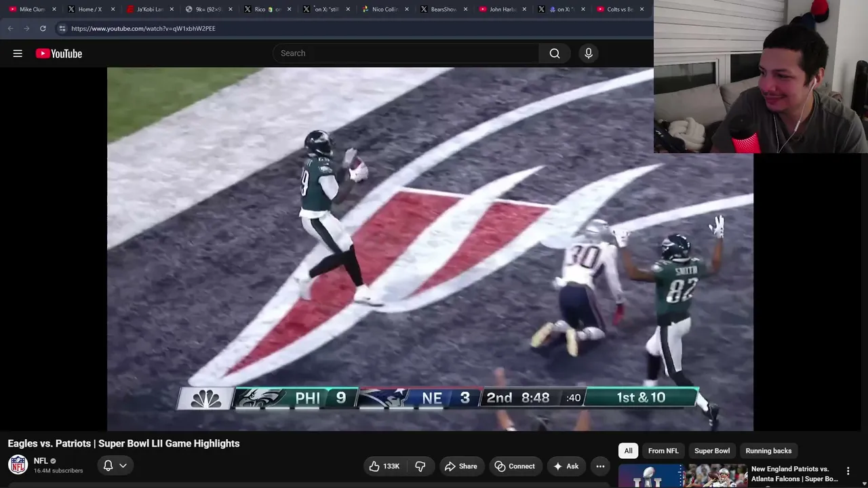868x488 pixels.
Task: Expand the notification options chevron
Action: pos(123,466)
